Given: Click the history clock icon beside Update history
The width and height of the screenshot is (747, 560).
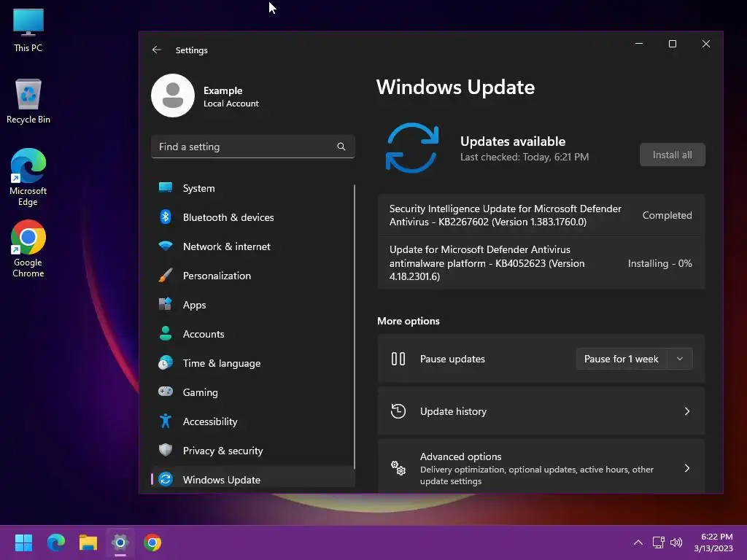Looking at the screenshot, I should 398,411.
